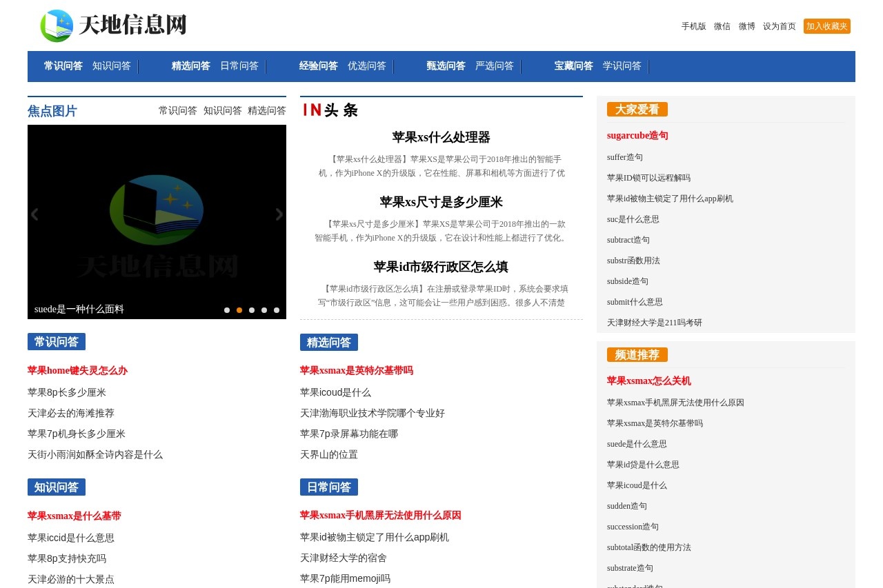Viewport: 883px width, 588px height.
Task: Click the 天地信息网 site logo
Action: 114,26
